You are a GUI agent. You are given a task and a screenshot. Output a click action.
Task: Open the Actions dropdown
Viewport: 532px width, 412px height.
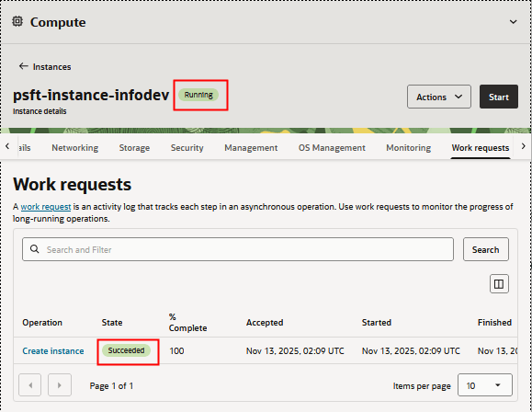click(x=438, y=97)
